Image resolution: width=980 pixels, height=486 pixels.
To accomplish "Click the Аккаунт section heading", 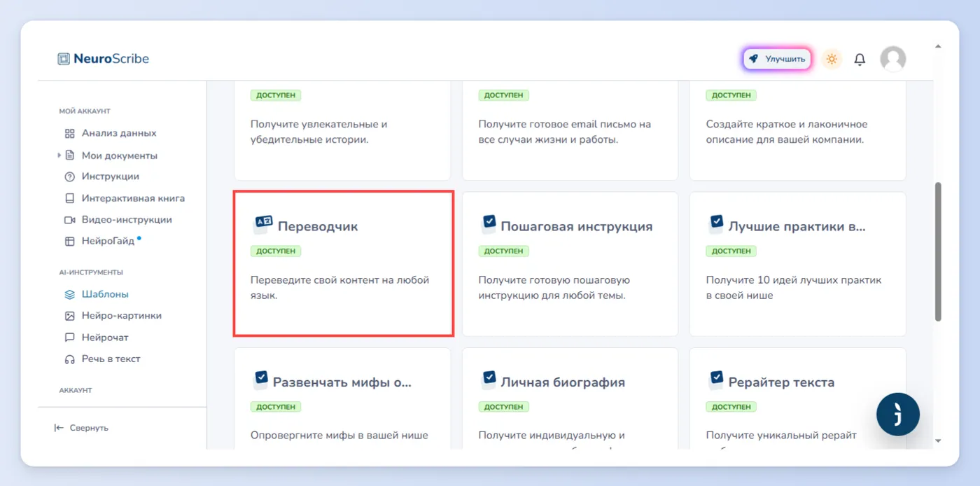I will point(76,391).
